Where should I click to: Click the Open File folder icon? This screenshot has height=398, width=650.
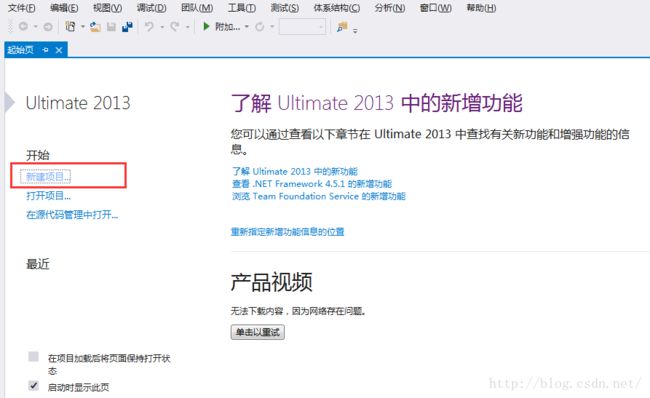(x=95, y=27)
